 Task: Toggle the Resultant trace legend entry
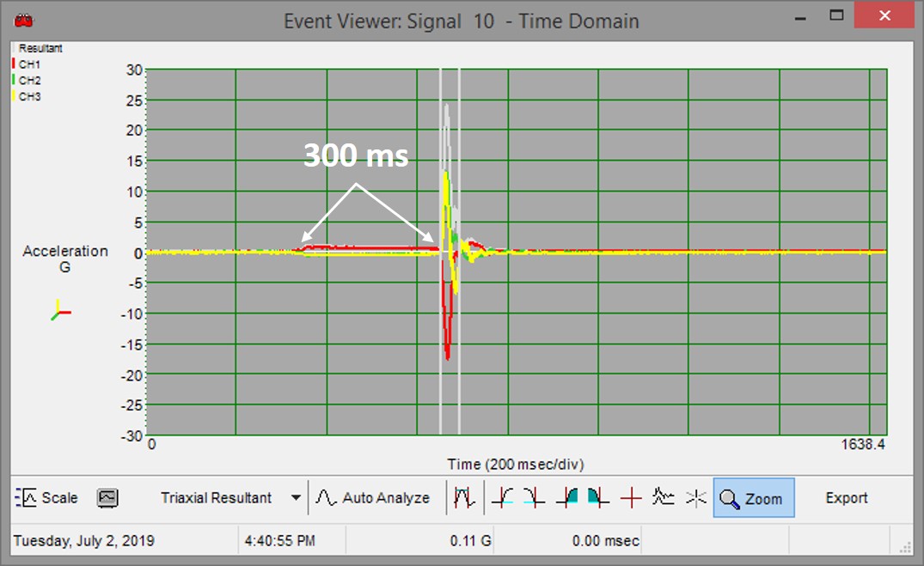(39, 48)
